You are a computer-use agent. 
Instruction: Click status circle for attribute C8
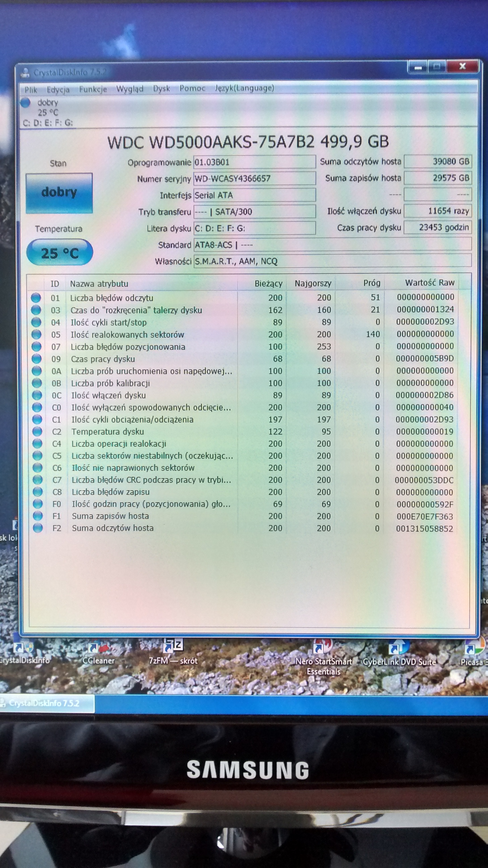click(38, 492)
